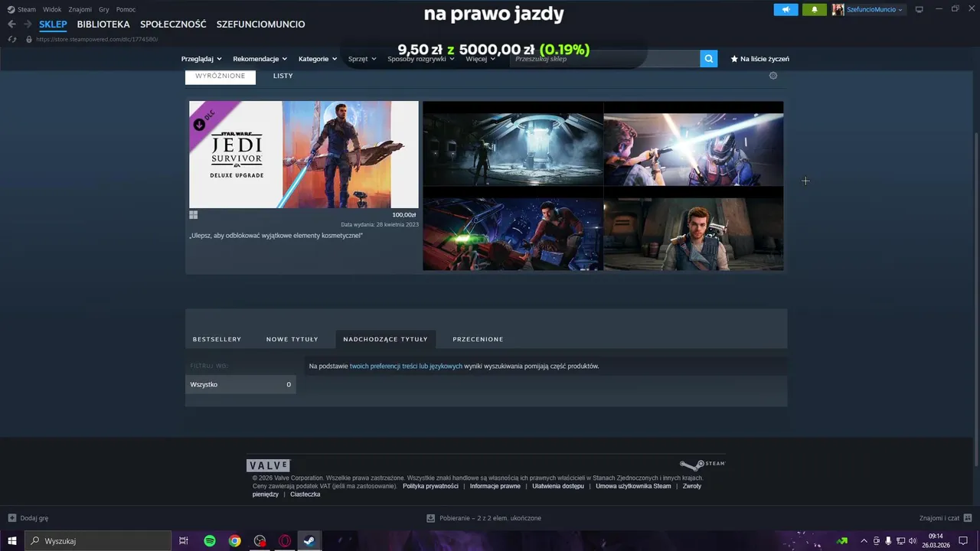This screenshot has height=551, width=980.
Task: Click the purple DLC badge icon
Action: coord(199,125)
